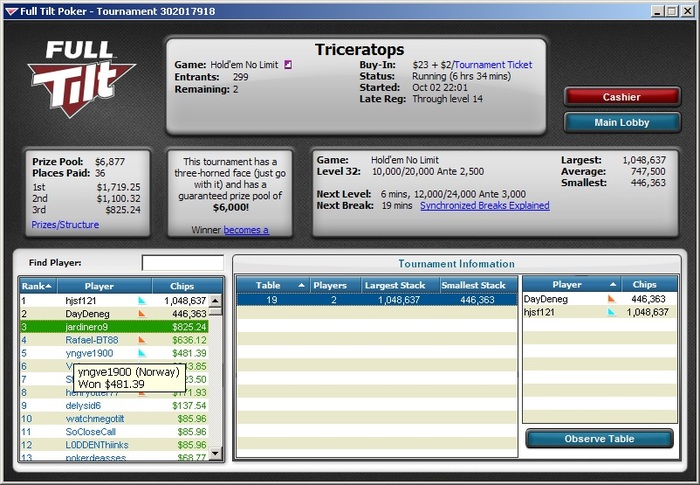Click the cyan table icon next to hjsf121 in rank list
Viewport: 700px width, 485px height.
[x=142, y=301]
